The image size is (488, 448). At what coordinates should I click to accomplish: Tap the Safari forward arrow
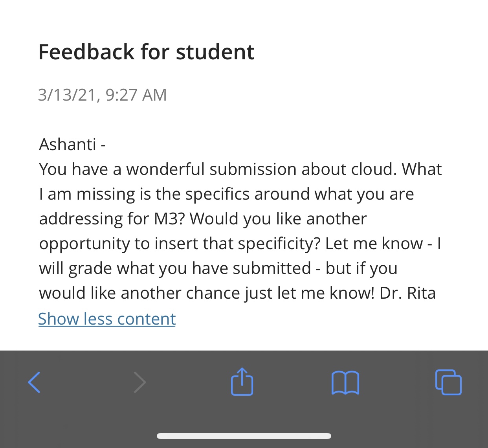[x=140, y=382]
